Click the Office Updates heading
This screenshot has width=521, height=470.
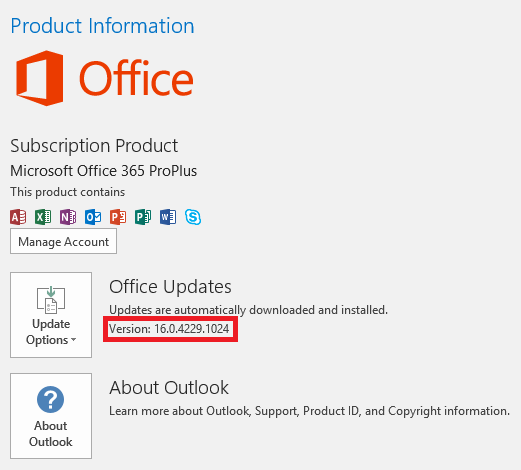[170, 287]
